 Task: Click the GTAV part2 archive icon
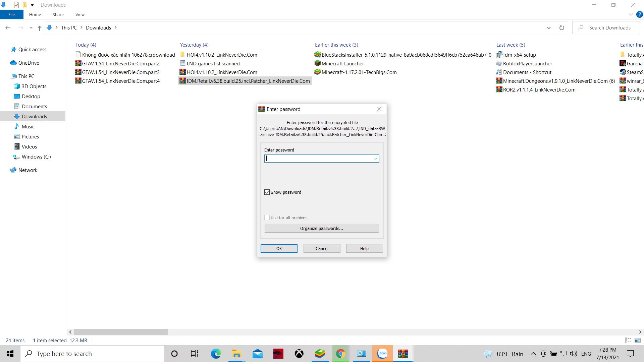(x=78, y=63)
